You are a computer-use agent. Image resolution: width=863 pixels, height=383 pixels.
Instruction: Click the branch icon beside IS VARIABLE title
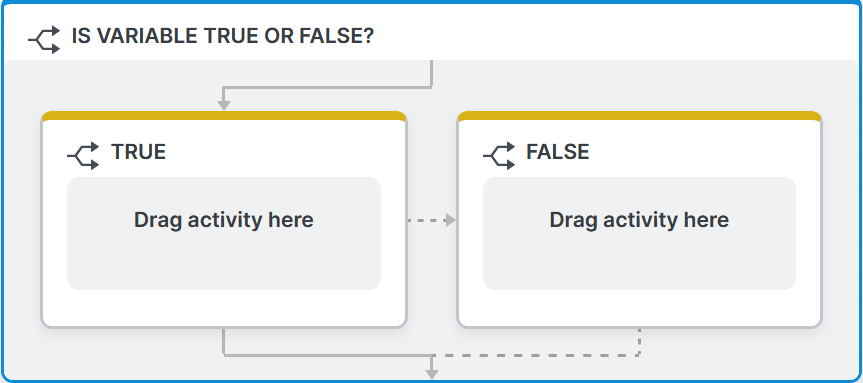click(45, 40)
